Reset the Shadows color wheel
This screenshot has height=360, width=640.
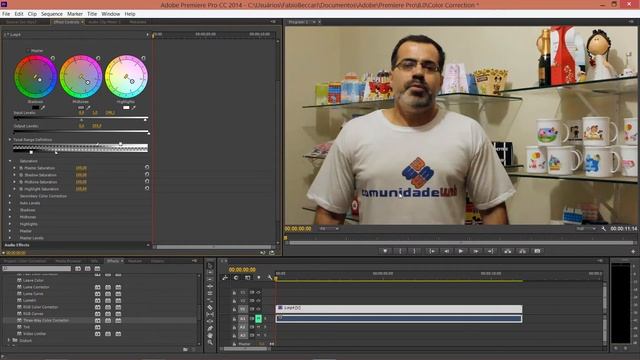pyautogui.click(x=53, y=58)
